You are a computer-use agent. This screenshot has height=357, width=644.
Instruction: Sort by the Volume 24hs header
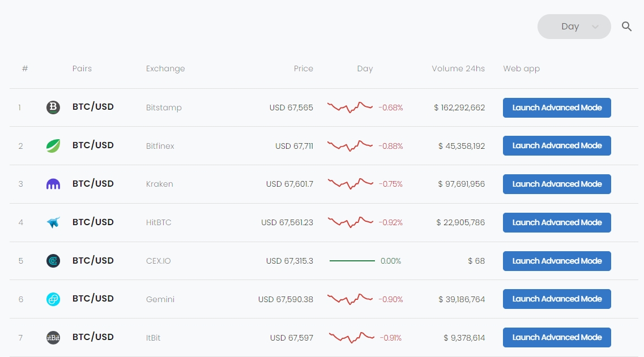458,68
